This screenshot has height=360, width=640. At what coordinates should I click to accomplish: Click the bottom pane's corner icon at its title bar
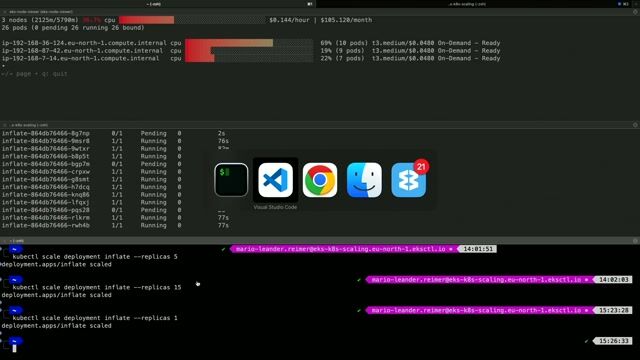[635, 241]
